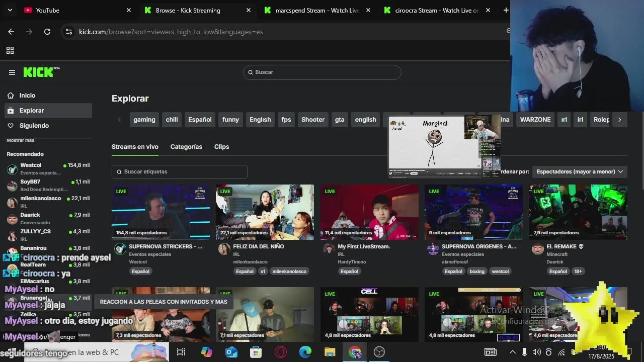644x362 pixels.
Task: Select the Shooter tag chip
Action: [313, 120]
